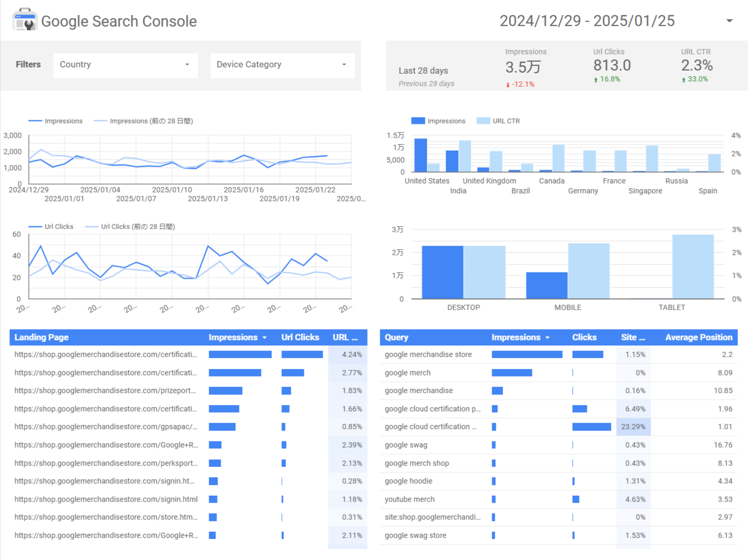
Task: Click the store.htm landing page URL
Action: point(106,517)
